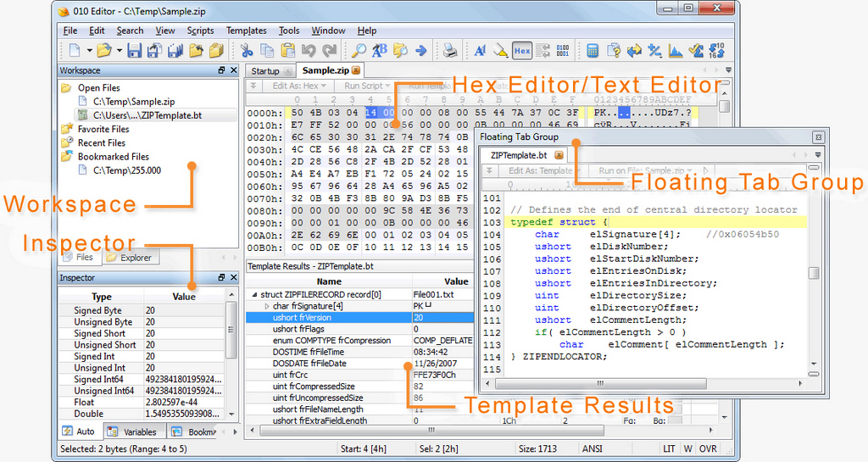The height and width of the screenshot is (462, 868).
Task: Open the Scripts menu
Action: pos(200,31)
